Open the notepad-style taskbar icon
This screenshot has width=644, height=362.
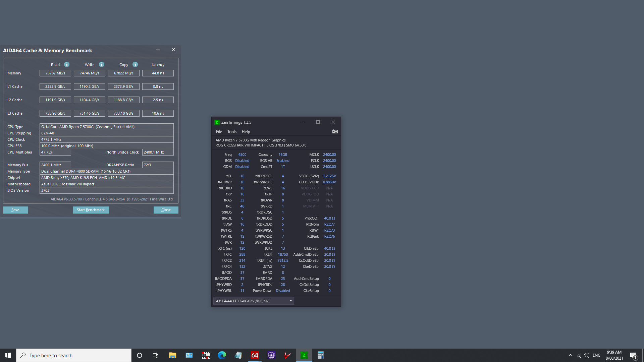[x=238, y=355]
